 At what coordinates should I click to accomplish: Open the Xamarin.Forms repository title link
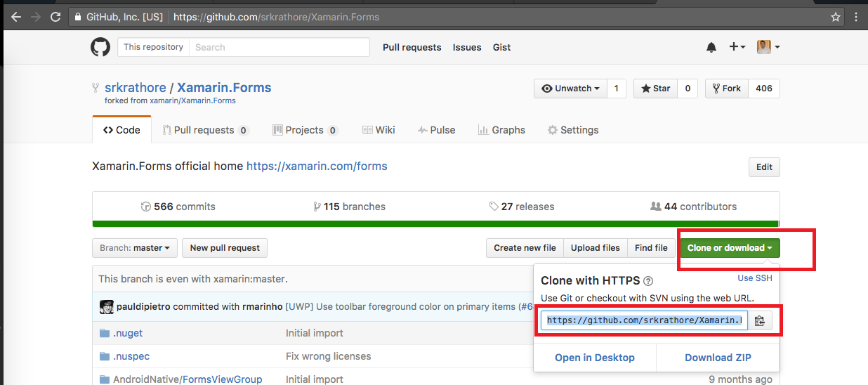tap(224, 88)
